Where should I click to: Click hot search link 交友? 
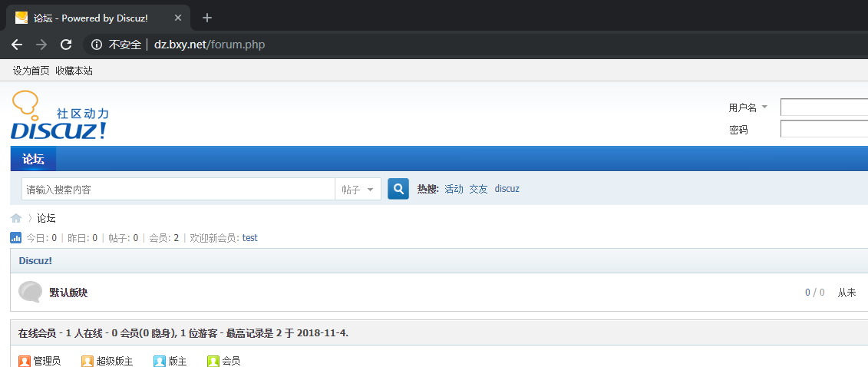click(478, 189)
